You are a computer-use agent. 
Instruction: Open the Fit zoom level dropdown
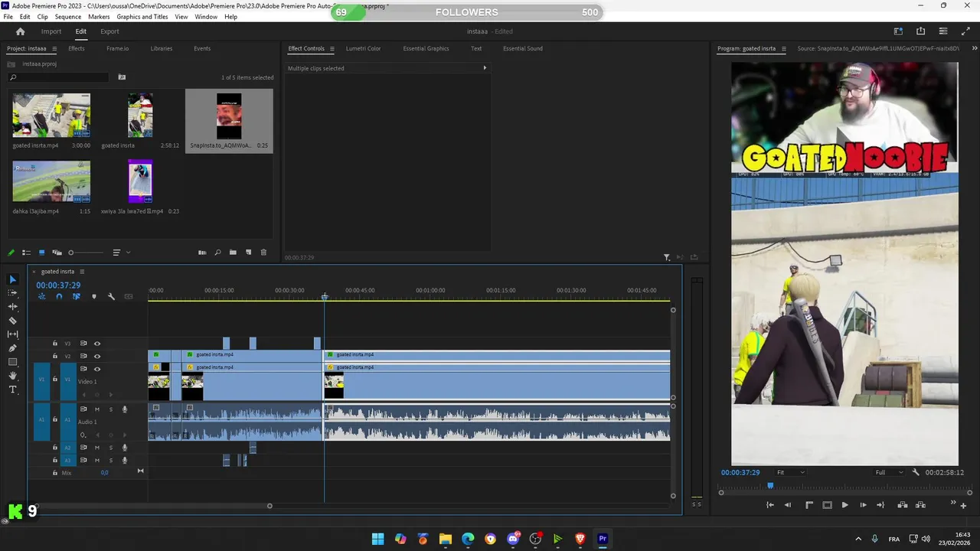pos(791,472)
